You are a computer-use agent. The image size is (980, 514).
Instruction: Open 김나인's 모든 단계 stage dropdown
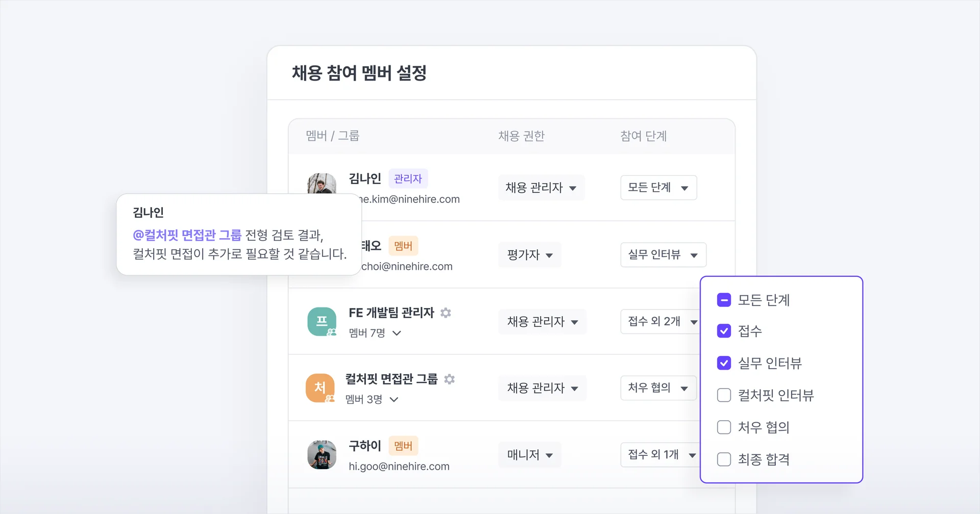click(x=658, y=188)
